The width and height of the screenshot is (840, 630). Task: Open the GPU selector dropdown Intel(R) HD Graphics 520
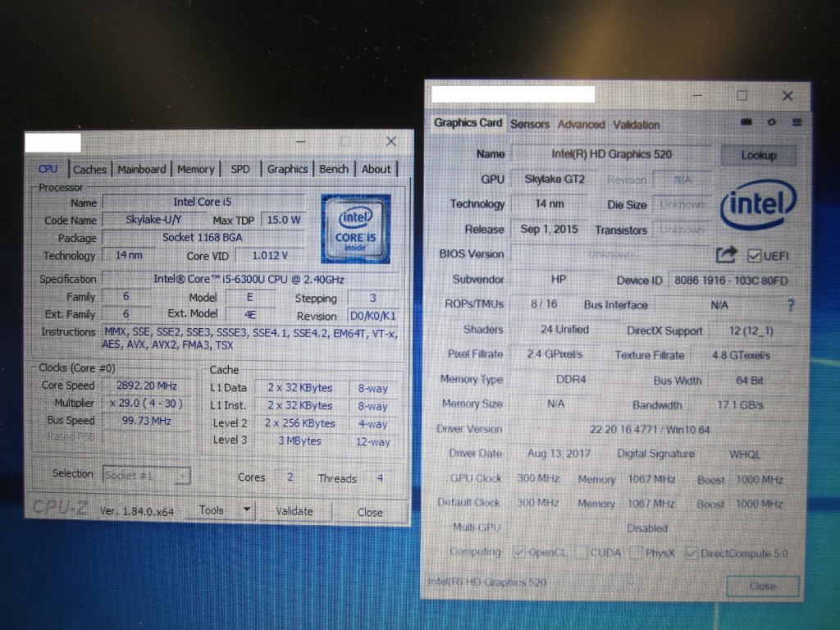[532, 583]
